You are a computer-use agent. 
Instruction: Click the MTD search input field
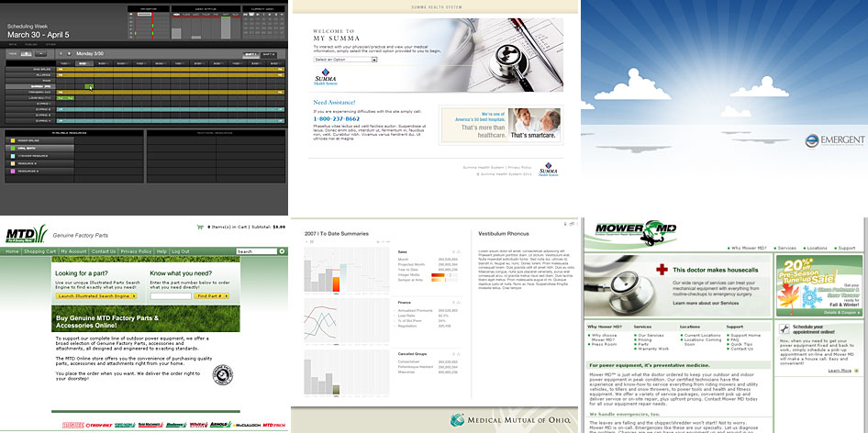[257, 251]
